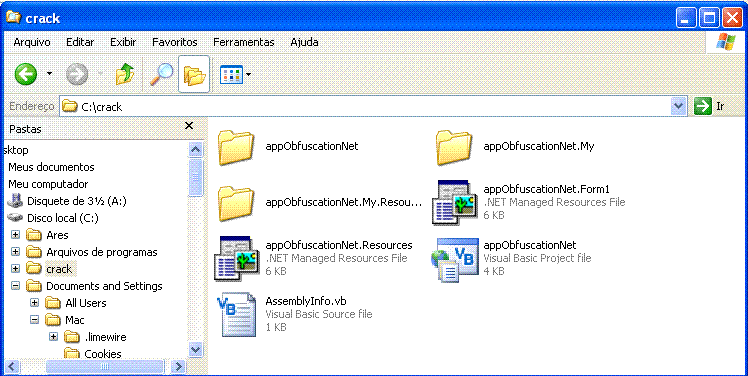
Task: Open the Ajuda menu
Action: [304, 42]
